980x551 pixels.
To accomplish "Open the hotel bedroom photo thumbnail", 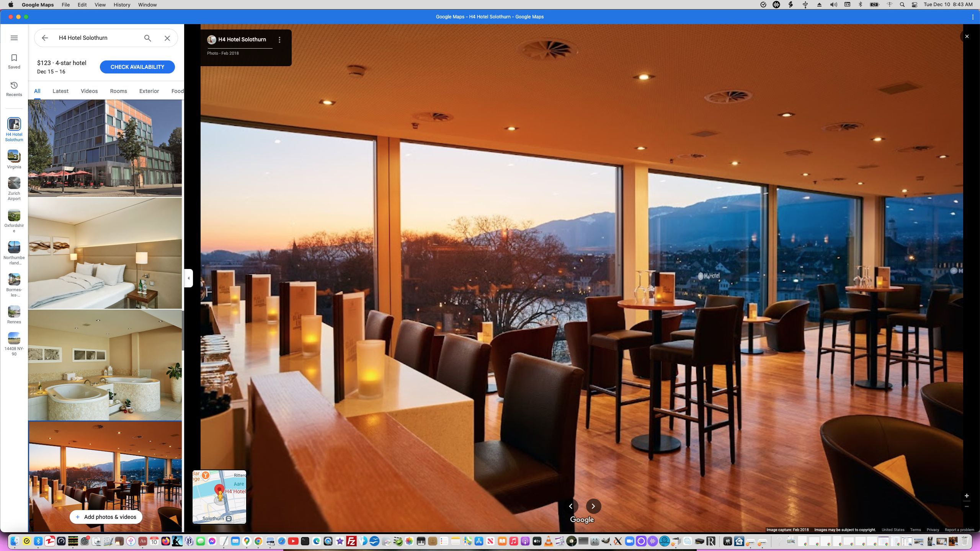I will [105, 253].
